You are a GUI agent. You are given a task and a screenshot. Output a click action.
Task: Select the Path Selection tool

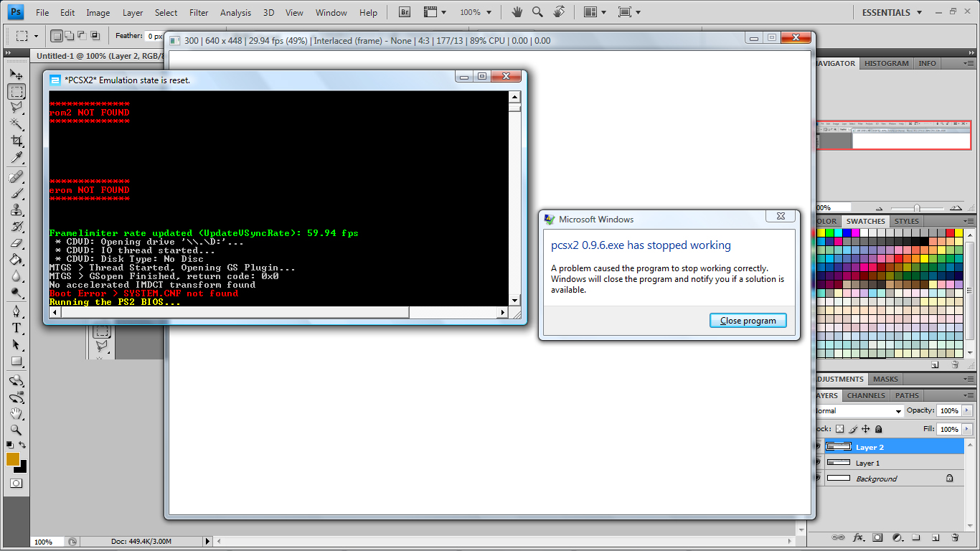click(17, 344)
